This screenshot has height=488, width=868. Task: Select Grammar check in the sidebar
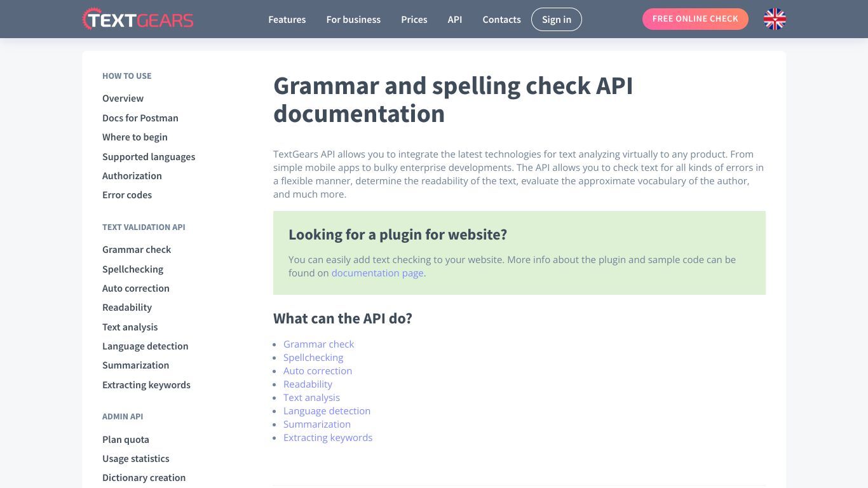(x=137, y=250)
